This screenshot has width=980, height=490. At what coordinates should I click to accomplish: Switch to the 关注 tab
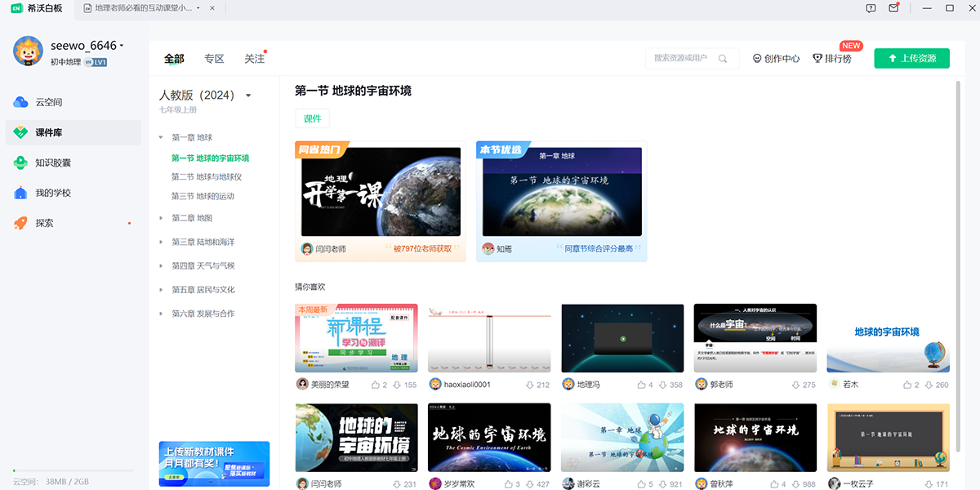pos(253,58)
